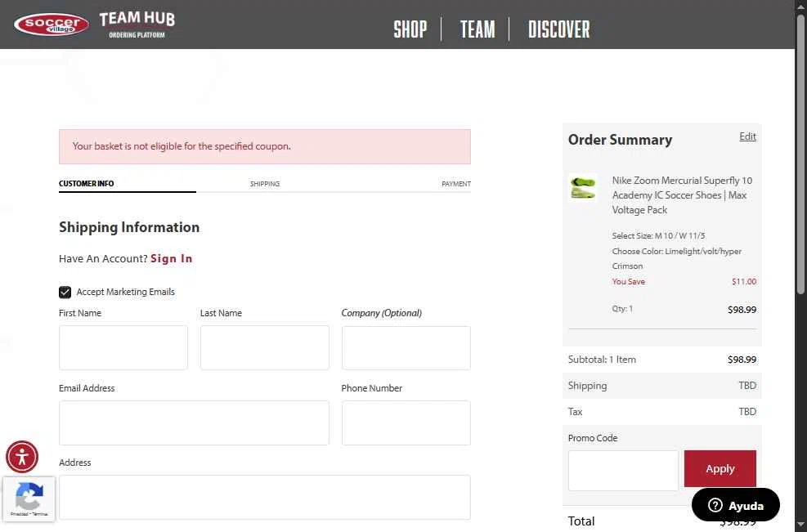Open the SHOP menu

[410, 29]
